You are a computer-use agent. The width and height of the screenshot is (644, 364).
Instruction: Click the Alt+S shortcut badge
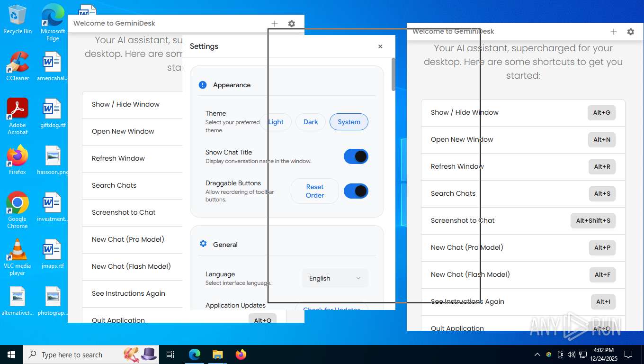point(602,194)
